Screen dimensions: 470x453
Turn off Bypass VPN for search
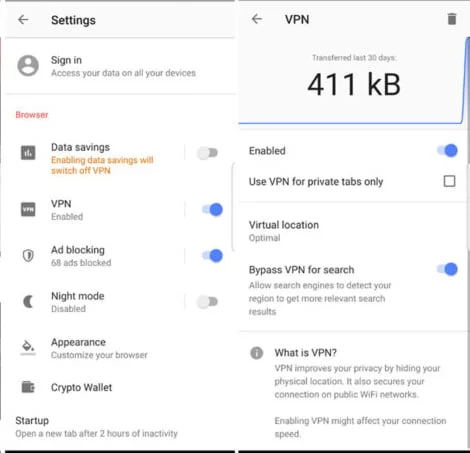pyautogui.click(x=447, y=269)
